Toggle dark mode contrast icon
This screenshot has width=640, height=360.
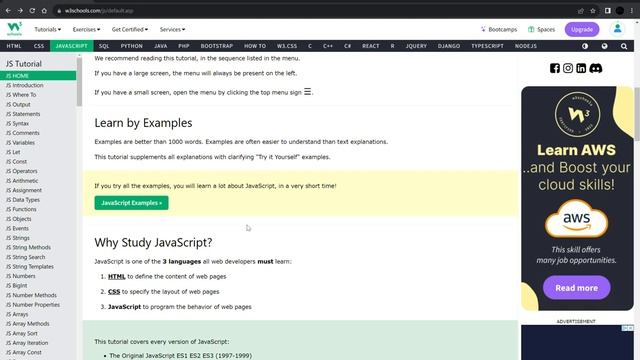[585, 46]
